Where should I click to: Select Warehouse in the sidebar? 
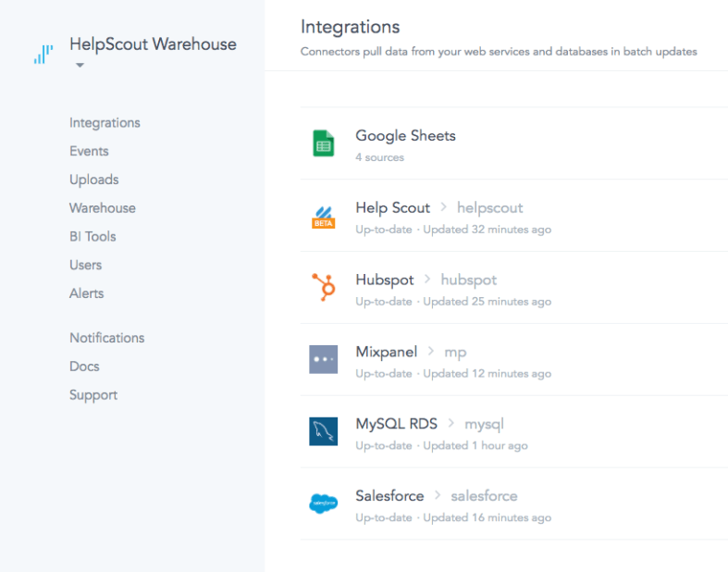click(x=103, y=208)
